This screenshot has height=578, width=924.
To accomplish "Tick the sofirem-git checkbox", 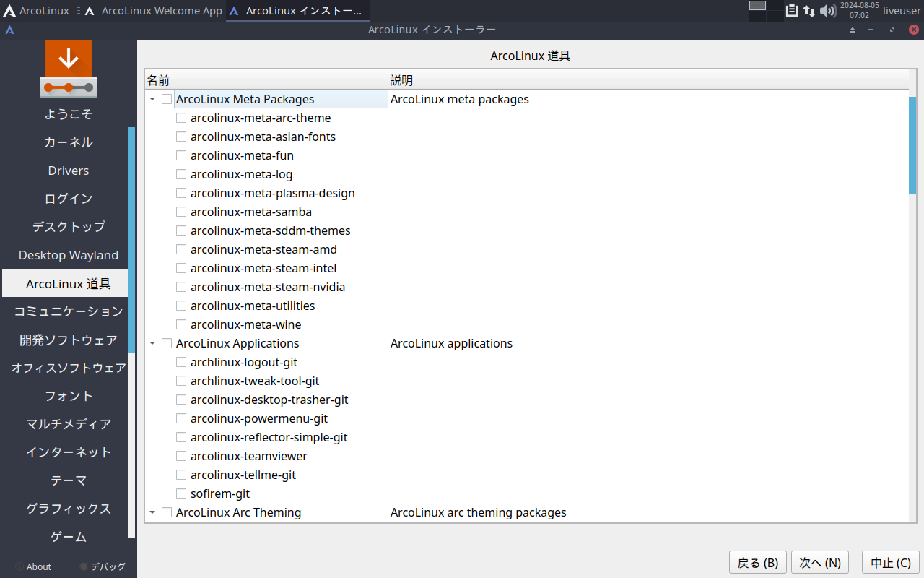I will (181, 493).
